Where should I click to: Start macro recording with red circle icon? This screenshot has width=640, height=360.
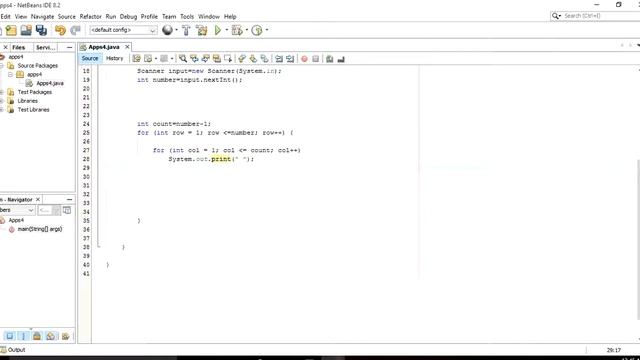coord(304,59)
